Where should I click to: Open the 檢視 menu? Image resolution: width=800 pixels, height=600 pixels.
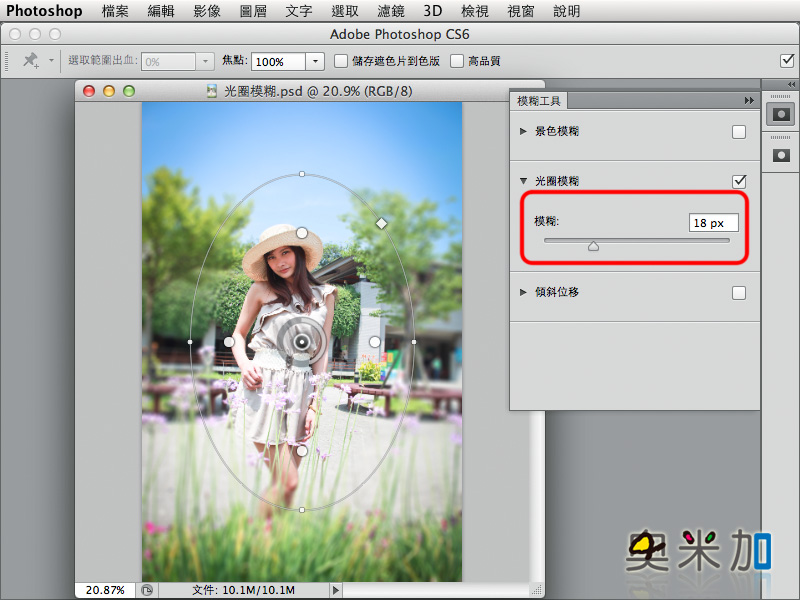[474, 11]
